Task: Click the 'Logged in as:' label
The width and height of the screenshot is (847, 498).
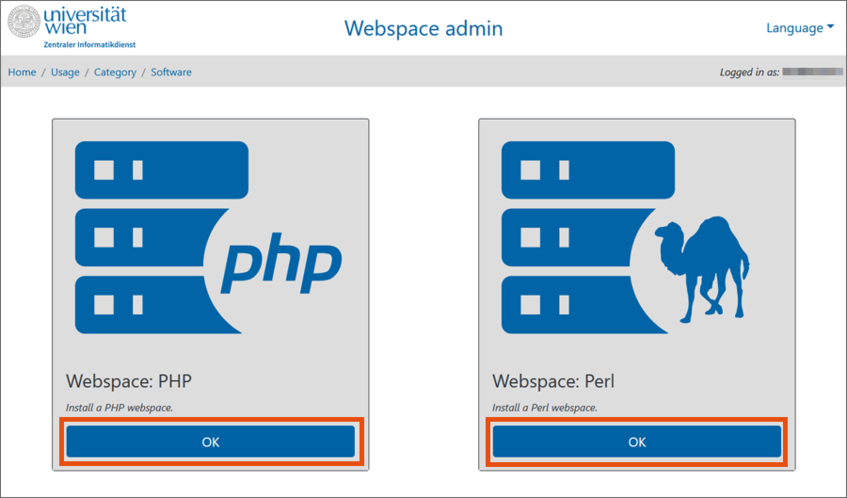Action: coord(749,72)
